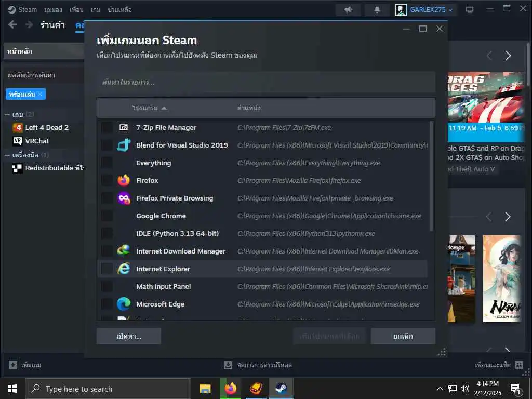Switch to the ร้านค้า tab

[52, 25]
